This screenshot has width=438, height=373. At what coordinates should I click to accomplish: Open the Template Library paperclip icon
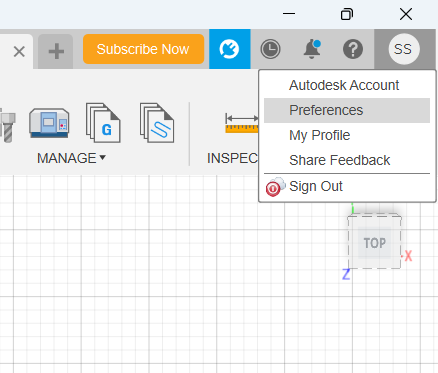[157, 123]
